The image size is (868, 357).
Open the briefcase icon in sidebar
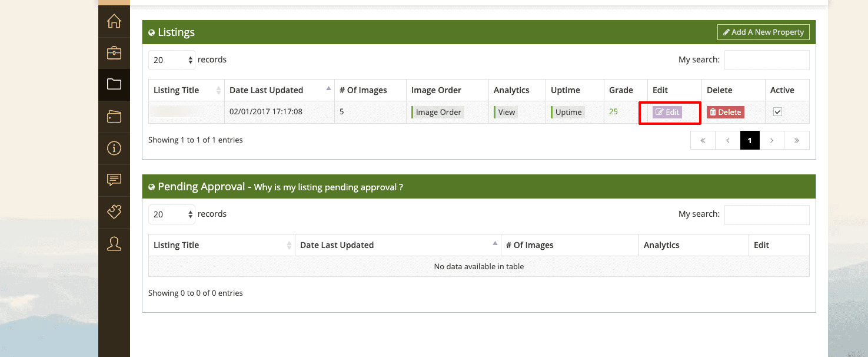pyautogui.click(x=114, y=53)
